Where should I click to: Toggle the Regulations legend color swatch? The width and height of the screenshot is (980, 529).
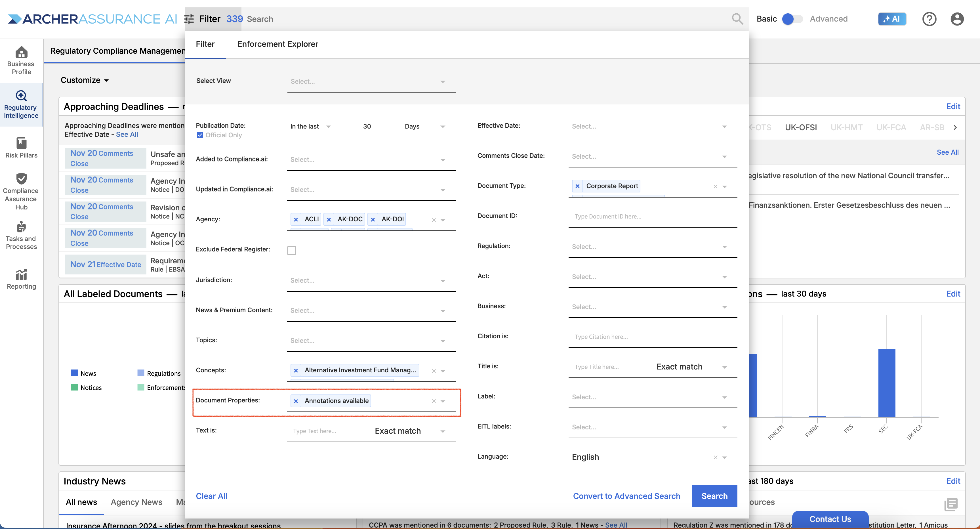pyautogui.click(x=141, y=373)
